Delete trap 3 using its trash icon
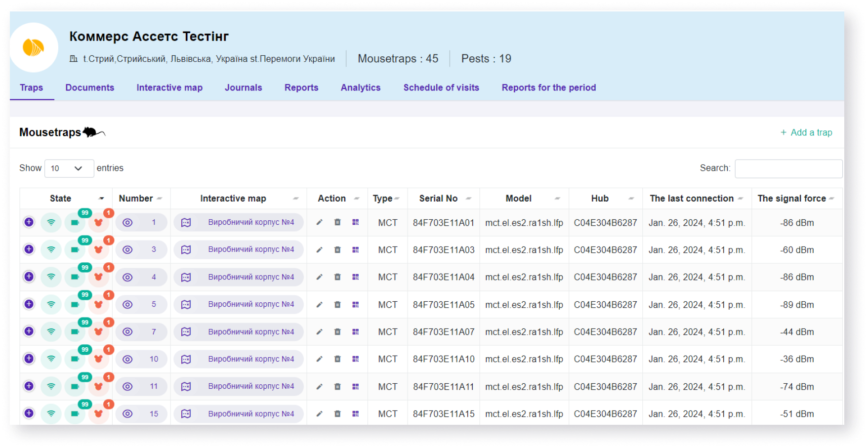 pyautogui.click(x=337, y=250)
